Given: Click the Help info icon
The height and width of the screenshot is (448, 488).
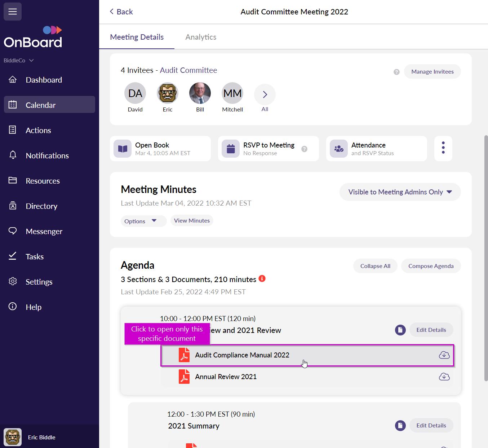Looking at the screenshot, I should (13, 307).
